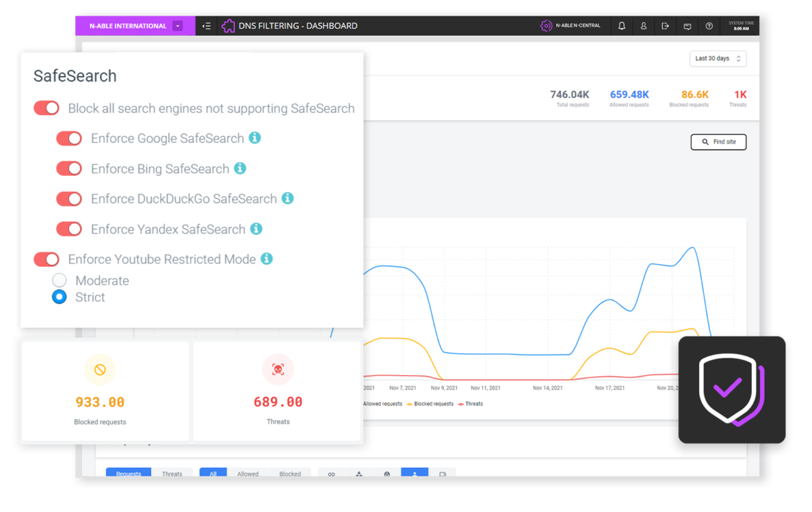This screenshot has width=812, height=512.
Task: Switch to the Threats tab
Action: pos(172,473)
